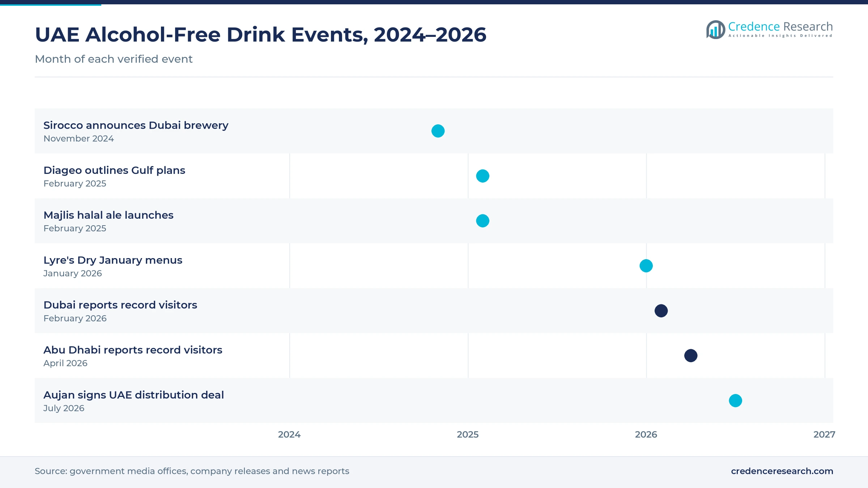The width and height of the screenshot is (868, 488).
Task: Click 'Abu Dhabi reports record visitors' label
Action: [133, 350]
